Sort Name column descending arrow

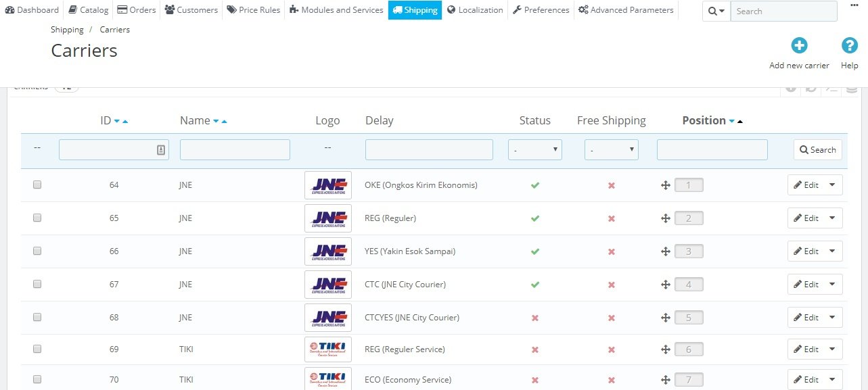[x=216, y=122]
